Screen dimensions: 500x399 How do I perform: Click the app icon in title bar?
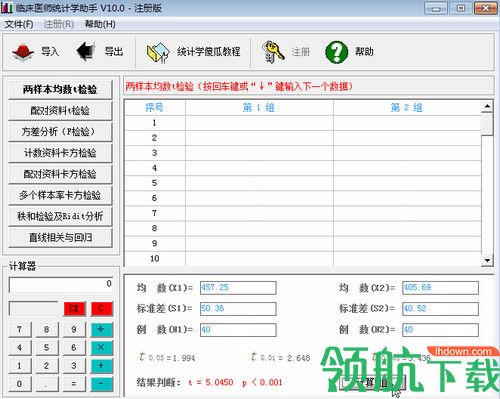7,8
